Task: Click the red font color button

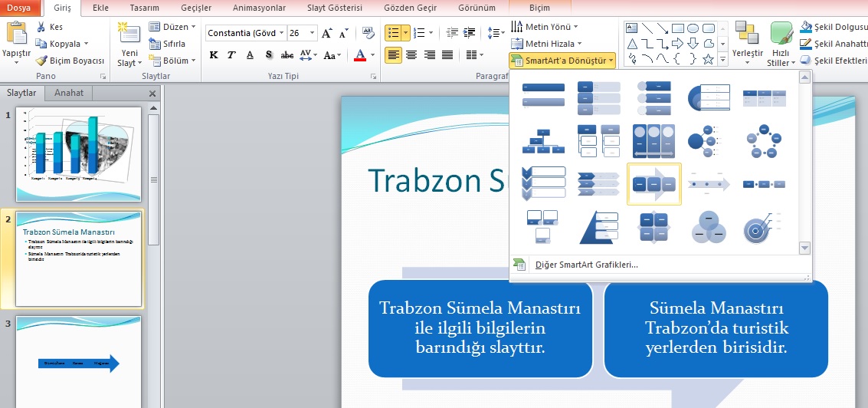Action: [x=361, y=55]
